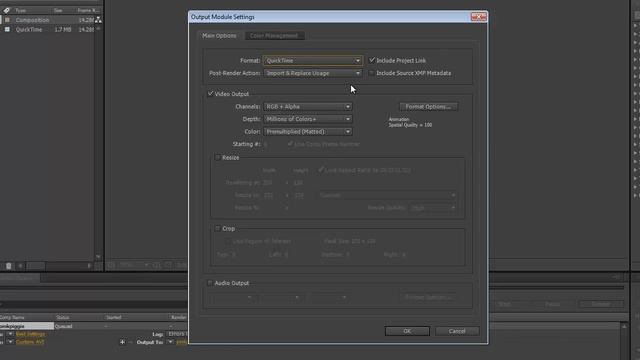640x360 pixels.
Task: Enable the Resize checkbox
Action: pos(218,158)
